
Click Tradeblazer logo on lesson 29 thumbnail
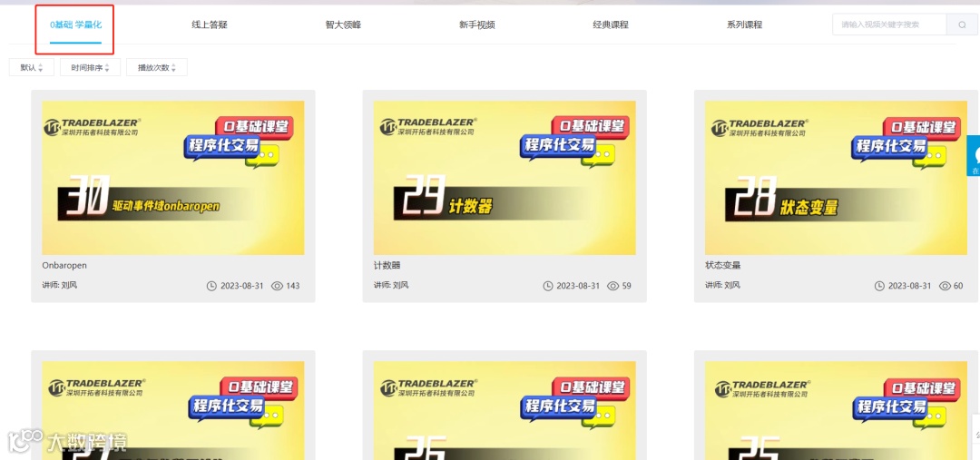(x=428, y=127)
